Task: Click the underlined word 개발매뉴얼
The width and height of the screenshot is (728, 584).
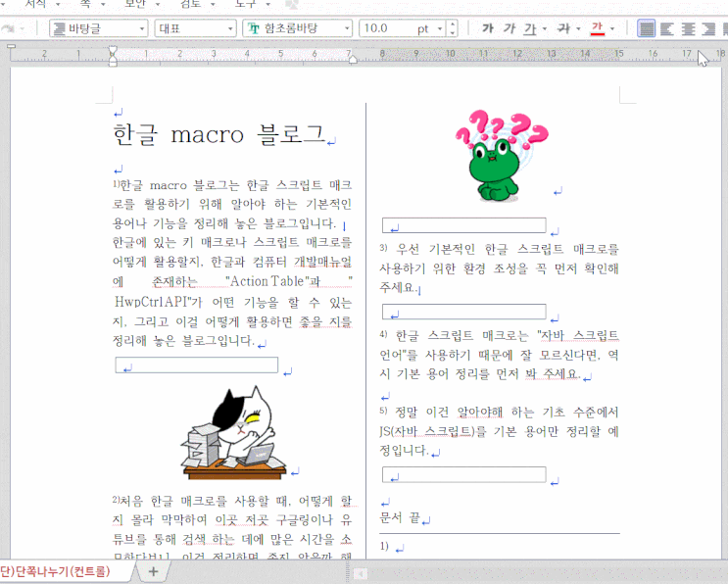Action: [x=322, y=262]
